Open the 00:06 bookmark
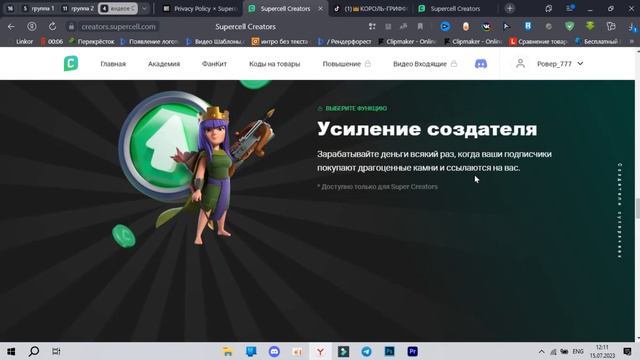Image resolution: width=640 pixels, height=360 pixels. click(x=51, y=42)
